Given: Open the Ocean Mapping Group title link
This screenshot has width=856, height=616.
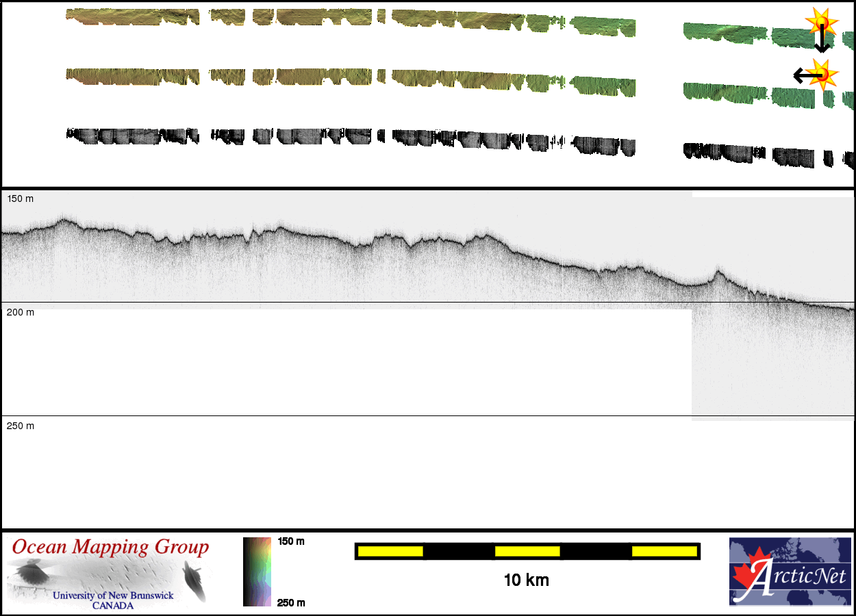Looking at the screenshot, I should [110, 547].
